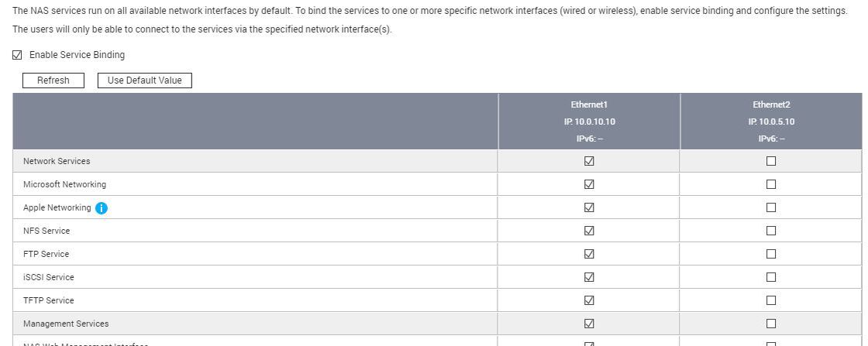Image resolution: width=868 pixels, height=346 pixels.
Task: Enable Network Services on Ethernet2
Action: (x=771, y=161)
